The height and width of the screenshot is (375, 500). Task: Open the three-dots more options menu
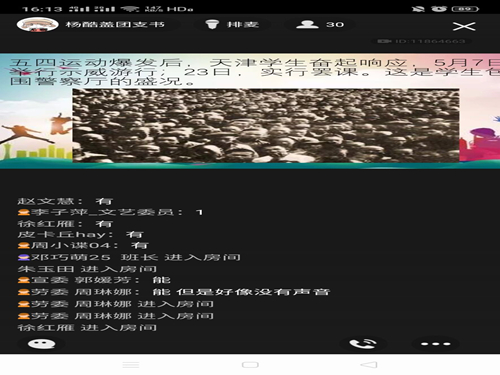(435, 343)
